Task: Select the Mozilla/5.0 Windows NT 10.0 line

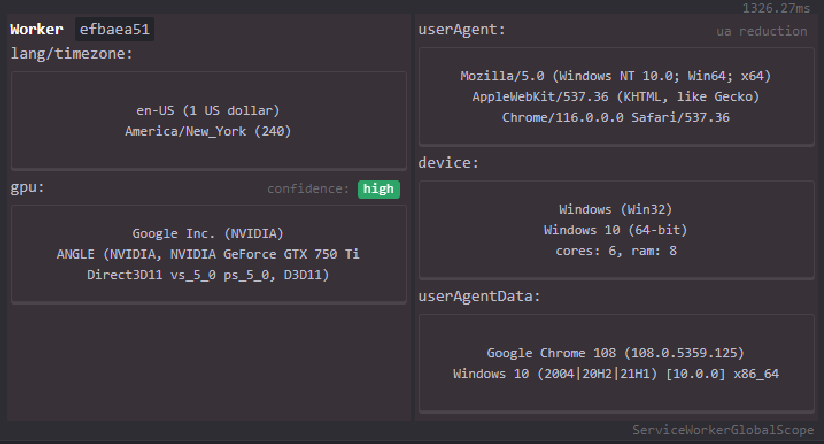Action: coord(615,76)
